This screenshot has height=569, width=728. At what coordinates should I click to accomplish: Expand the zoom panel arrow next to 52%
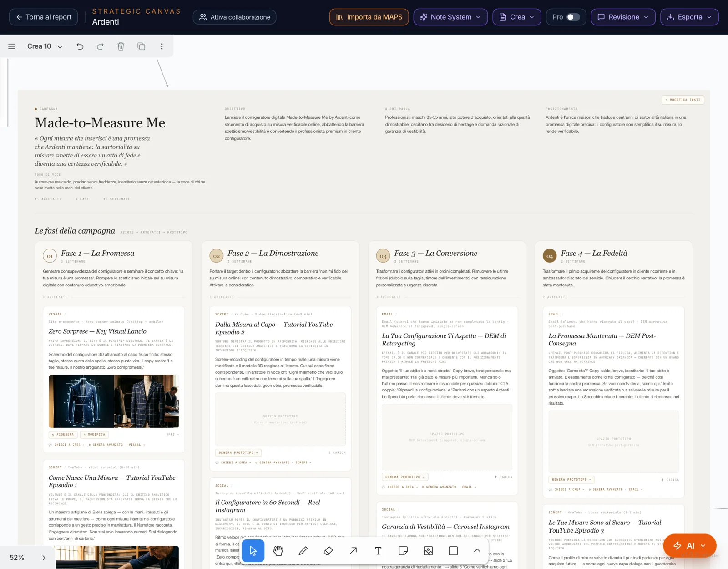pos(44,558)
